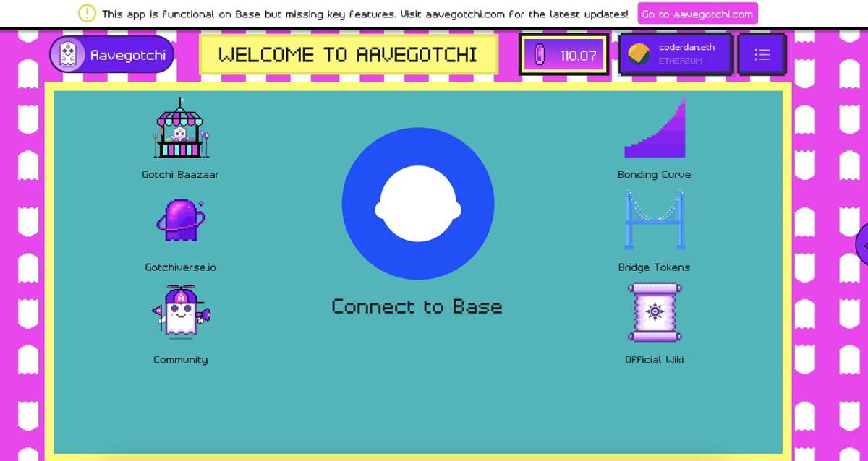
Task: Click the Official Wiki label
Action: 655,360
